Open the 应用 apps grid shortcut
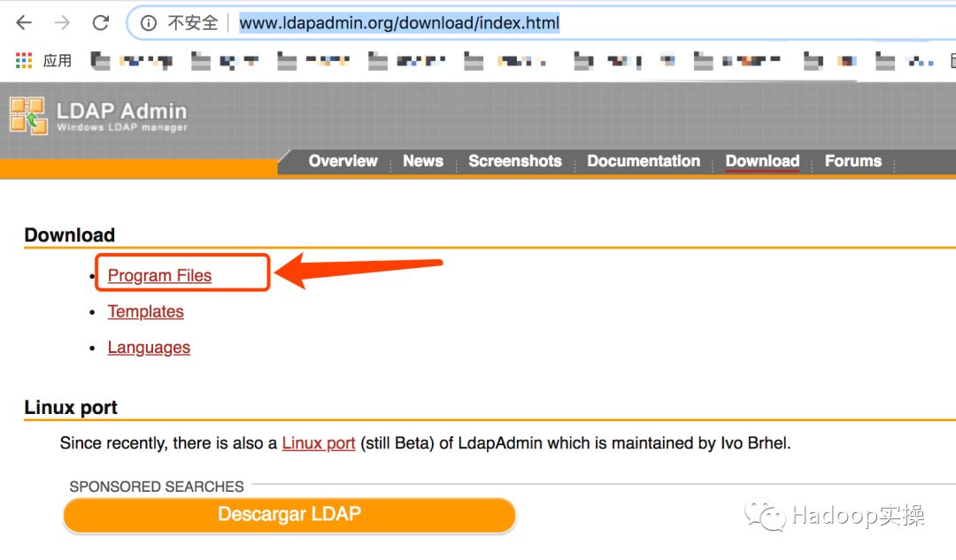This screenshot has width=956, height=560. pos(43,60)
